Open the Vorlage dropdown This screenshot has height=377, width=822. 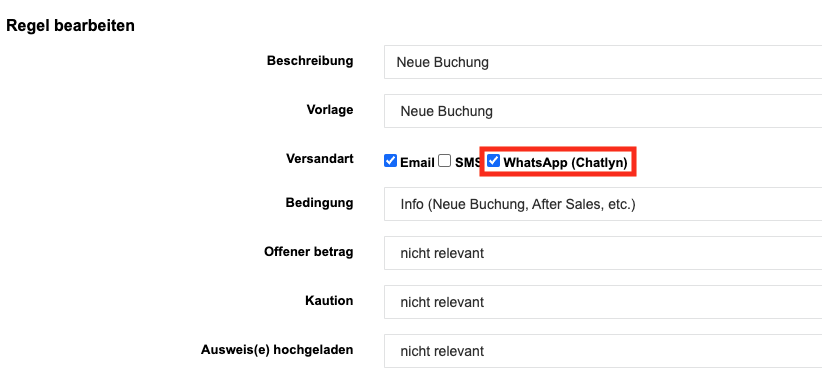coord(603,111)
